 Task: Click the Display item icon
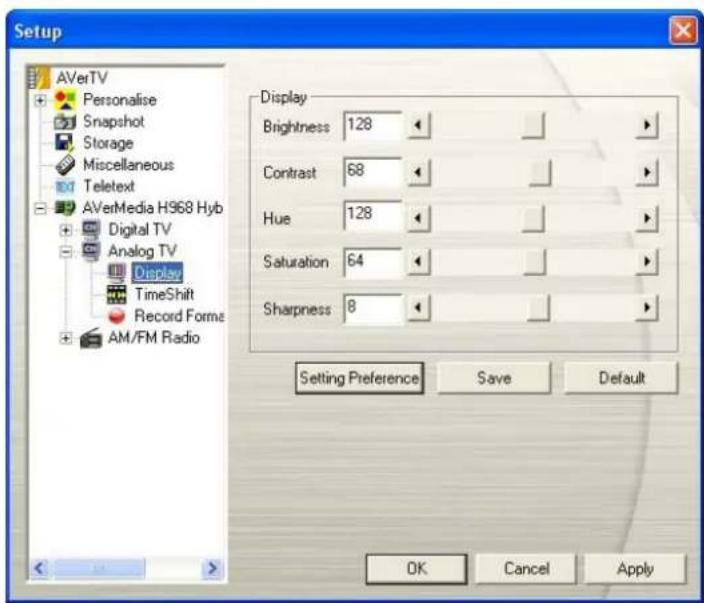(117, 273)
